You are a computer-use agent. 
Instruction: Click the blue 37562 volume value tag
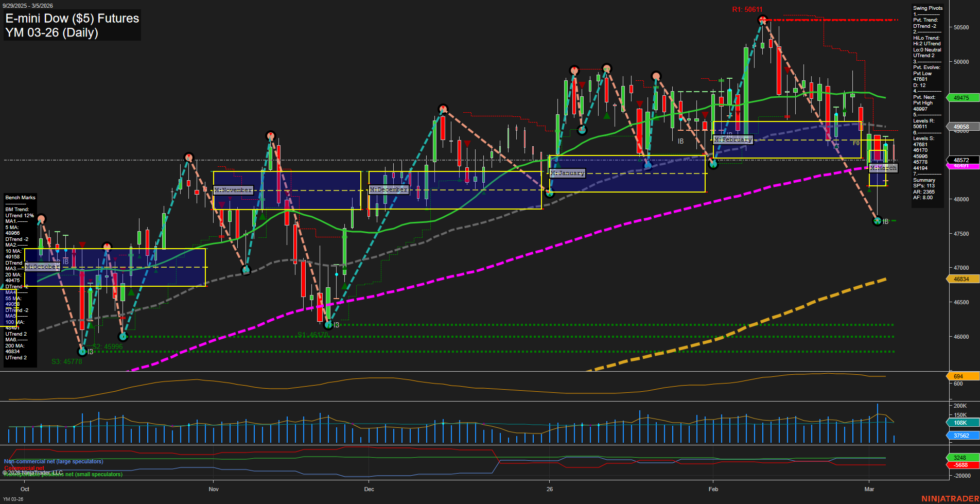(x=961, y=435)
